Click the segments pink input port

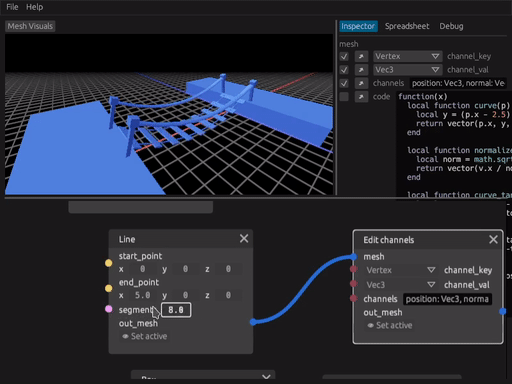pos(109,309)
